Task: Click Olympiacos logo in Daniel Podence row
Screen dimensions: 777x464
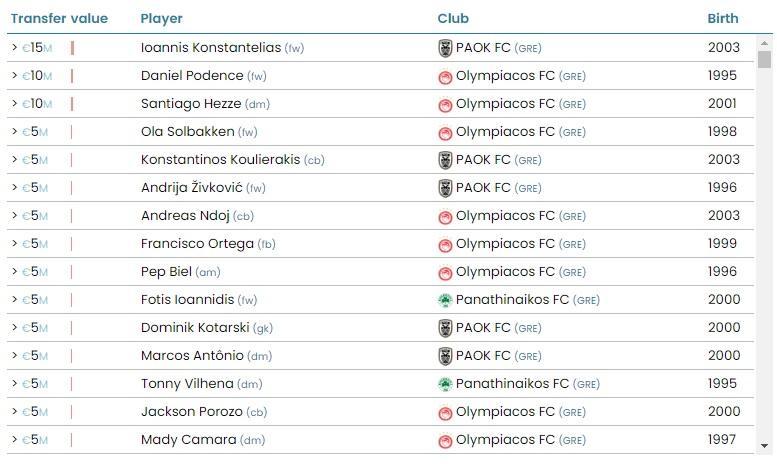Action: pos(445,77)
